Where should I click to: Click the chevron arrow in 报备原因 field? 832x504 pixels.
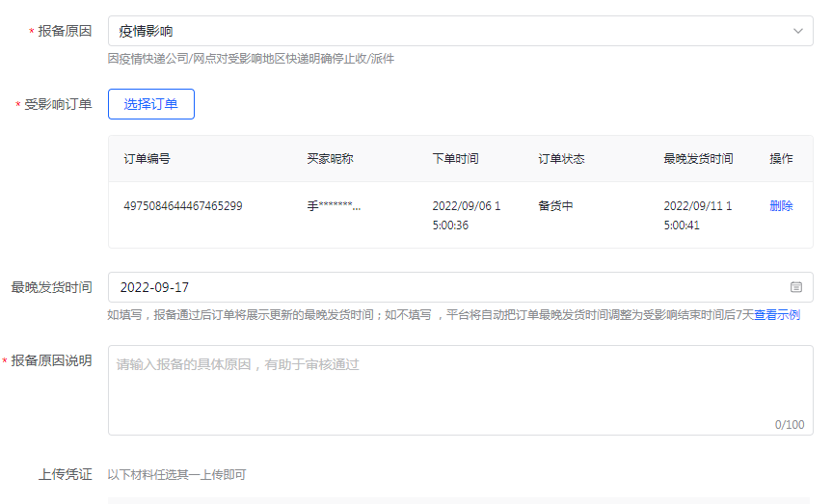797,31
